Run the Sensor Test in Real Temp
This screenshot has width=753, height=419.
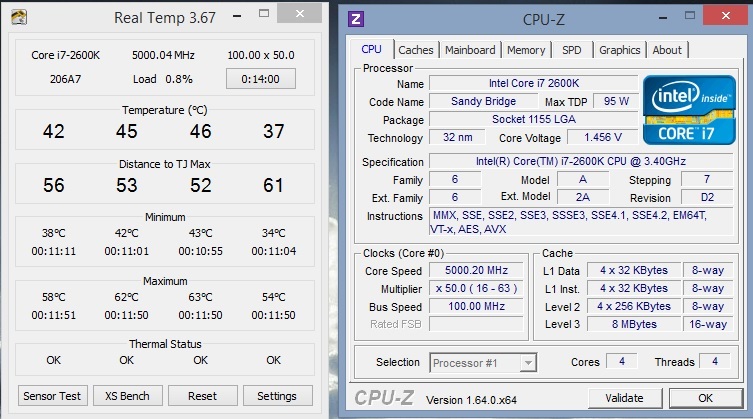pos(53,395)
